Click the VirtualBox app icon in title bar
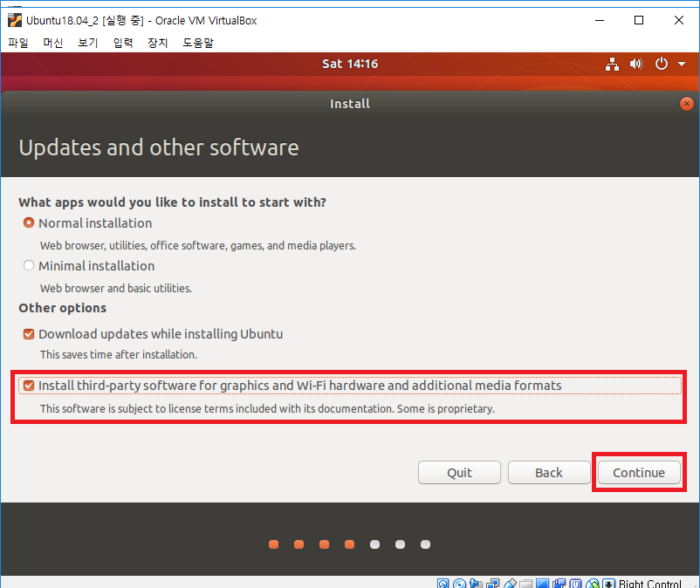The width and height of the screenshot is (700, 588). coord(15,20)
